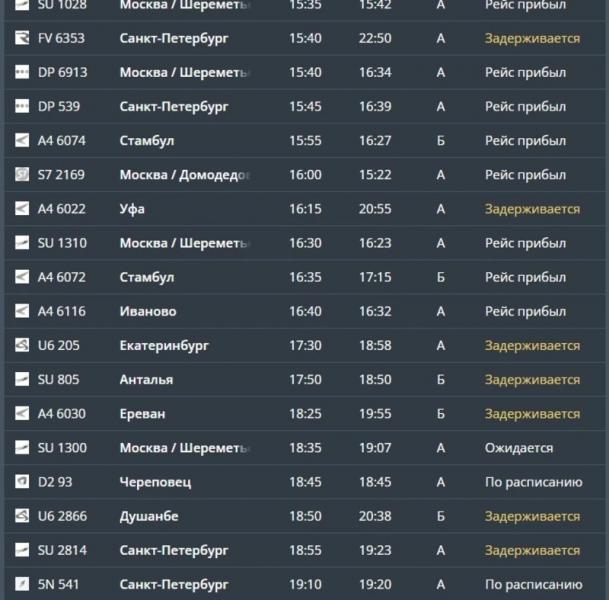Click the Aeroflot logo beside SU 1310
The width and height of the screenshot is (609, 600).
pos(22,243)
